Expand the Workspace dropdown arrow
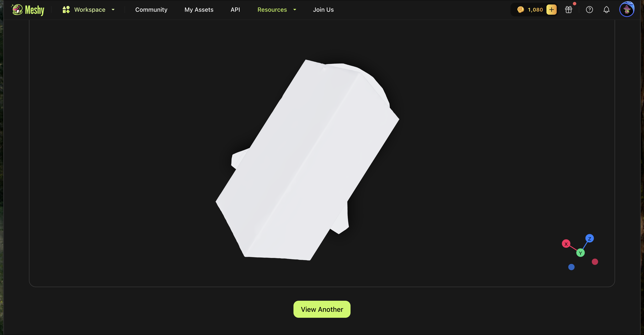Screen dimensions: 644x335 (113, 10)
